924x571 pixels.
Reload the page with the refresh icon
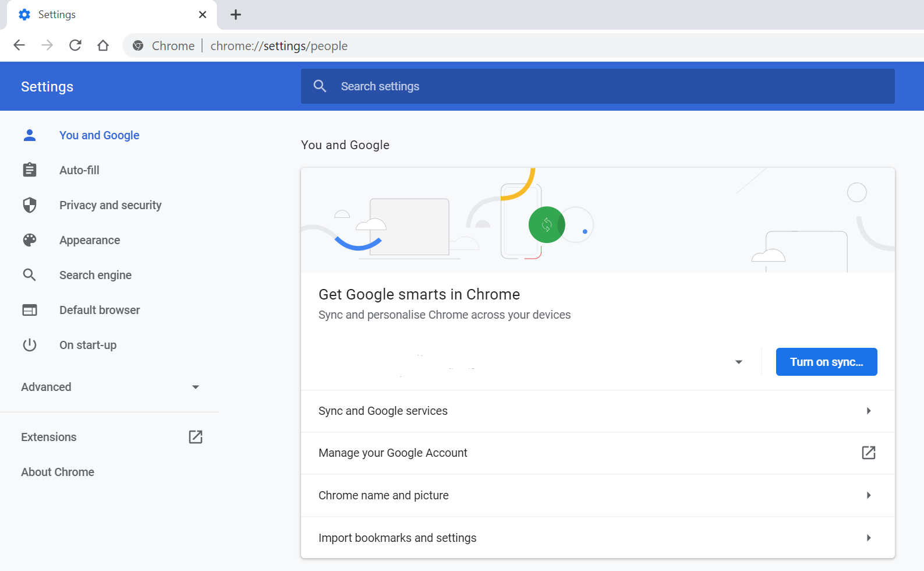75,45
